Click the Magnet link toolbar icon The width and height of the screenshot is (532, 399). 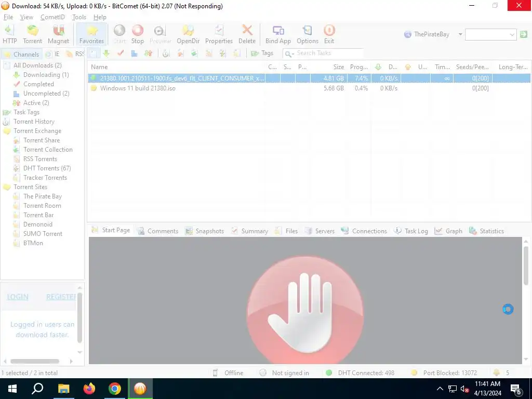pos(58,34)
